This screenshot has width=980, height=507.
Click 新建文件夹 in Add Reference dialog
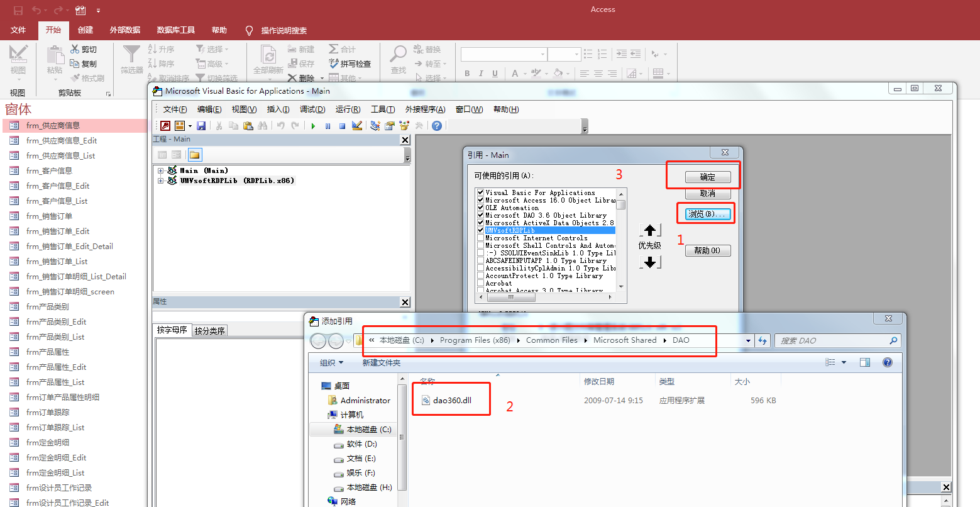pos(381,362)
